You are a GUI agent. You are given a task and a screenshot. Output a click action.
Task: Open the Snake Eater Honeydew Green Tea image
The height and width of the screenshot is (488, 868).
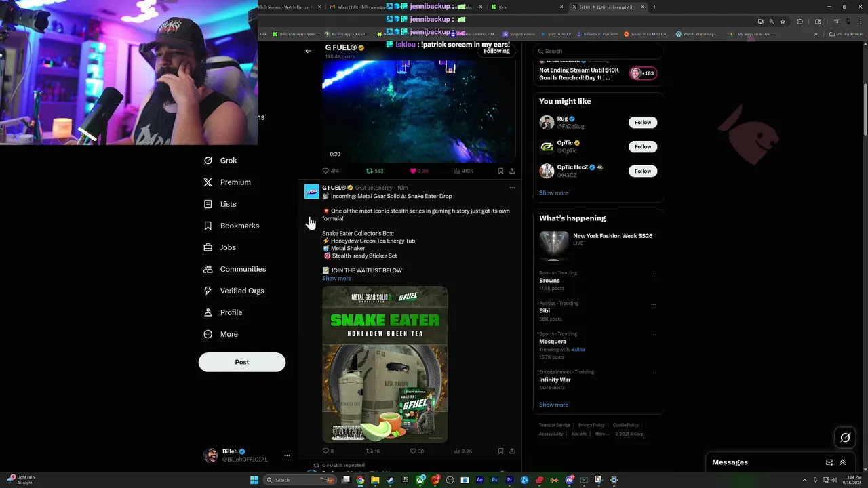click(x=384, y=364)
